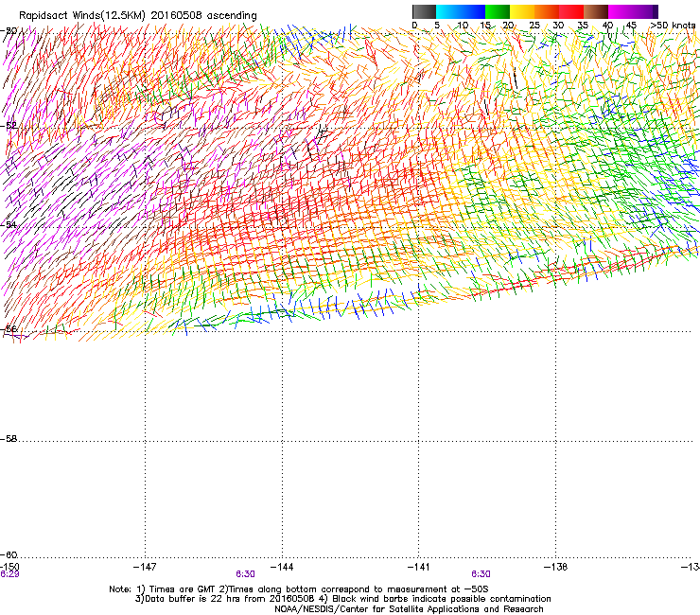Click the brown 35-40 knots legend swatch

coord(596,11)
